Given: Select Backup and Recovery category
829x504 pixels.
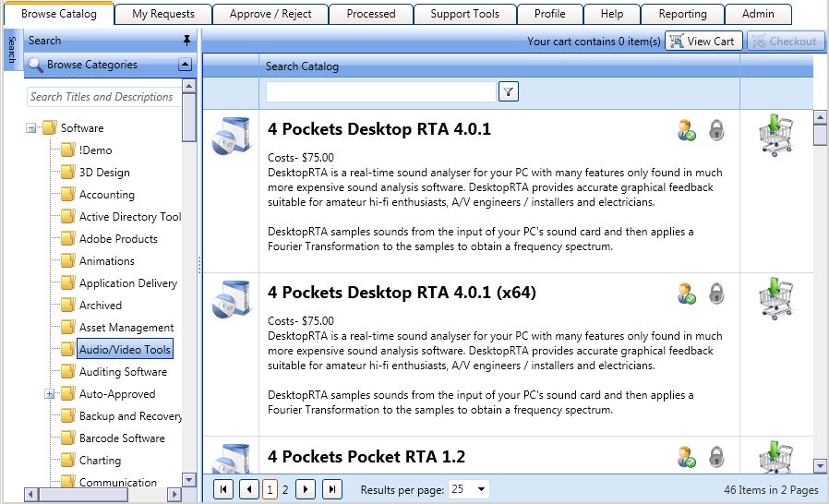Looking at the screenshot, I should (x=130, y=416).
